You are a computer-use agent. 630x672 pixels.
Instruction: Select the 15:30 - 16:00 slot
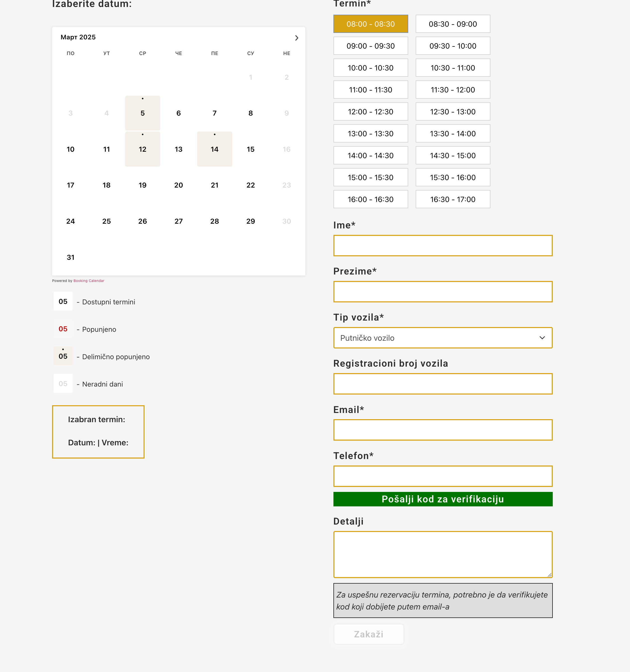(453, 177)
